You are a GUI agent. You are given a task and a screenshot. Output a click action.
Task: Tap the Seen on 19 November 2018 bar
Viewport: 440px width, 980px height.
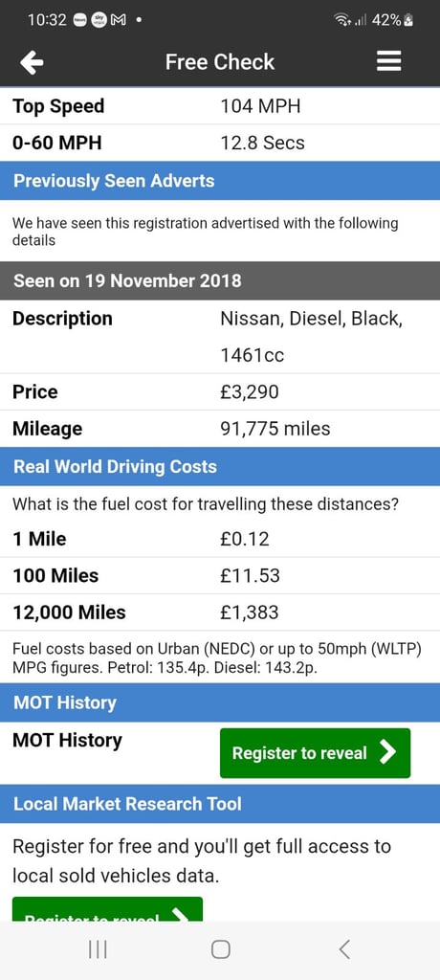click(x=220, y=280)
